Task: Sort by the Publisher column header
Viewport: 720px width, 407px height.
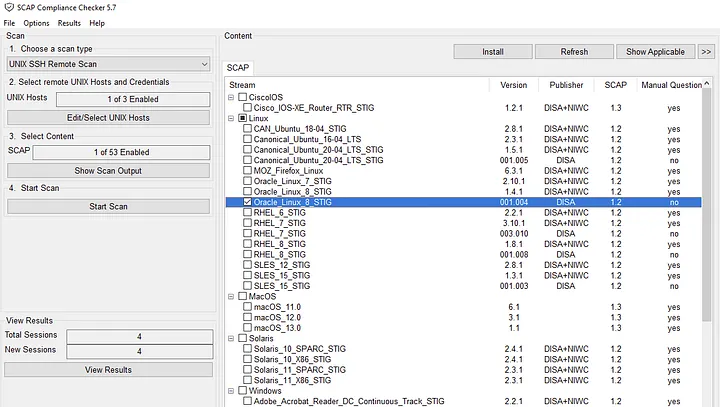Action: tap(566, 85)
